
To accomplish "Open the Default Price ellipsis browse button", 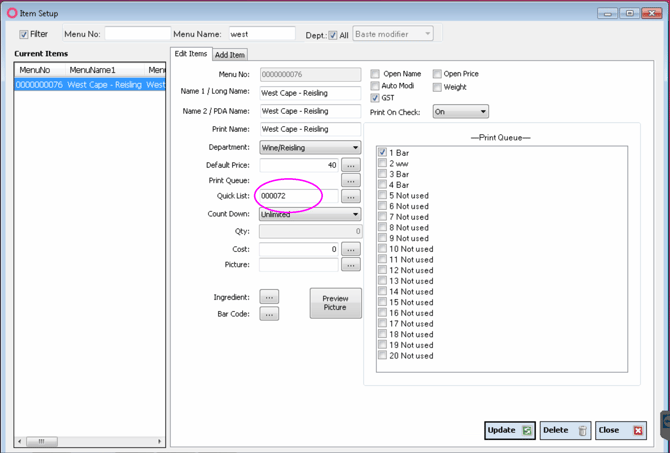I will tap(351, 165).
